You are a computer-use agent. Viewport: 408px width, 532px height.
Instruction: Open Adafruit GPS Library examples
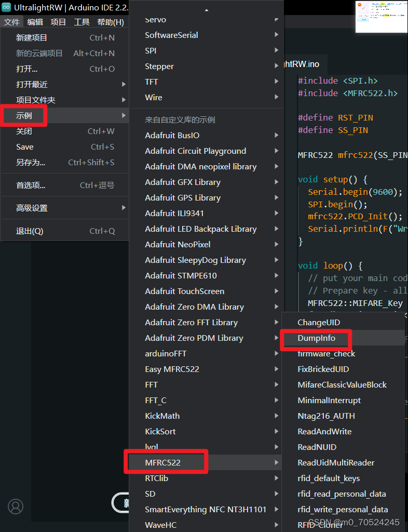pos(207,198)
